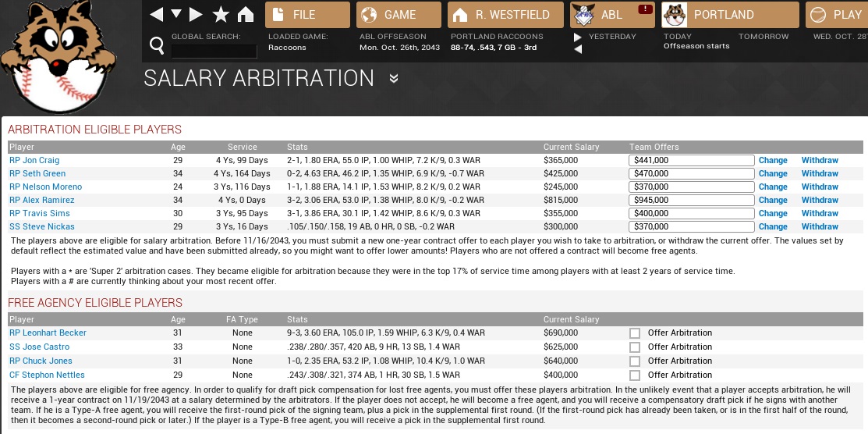Open the PLAY menu

[x=837, y=15]
